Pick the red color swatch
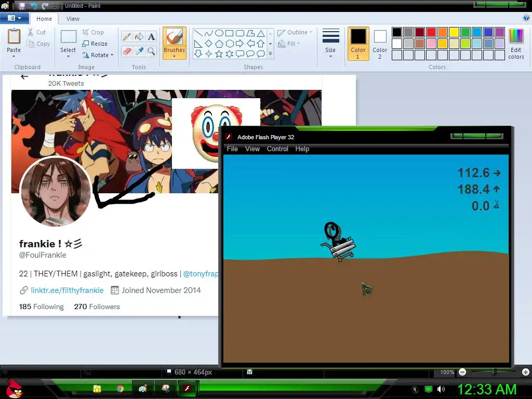Viewport: 532px width, 399px height. 431,32
